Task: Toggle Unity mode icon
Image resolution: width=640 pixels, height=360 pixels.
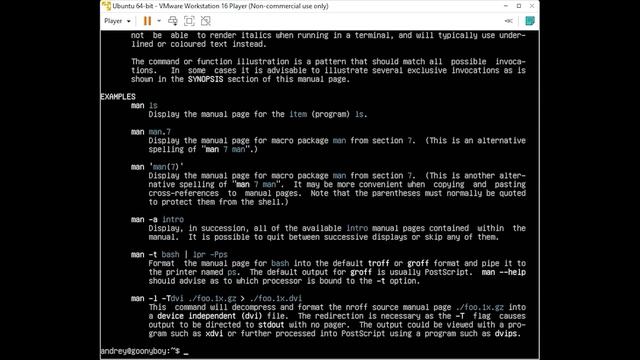Action: click(x=205, y=21)
